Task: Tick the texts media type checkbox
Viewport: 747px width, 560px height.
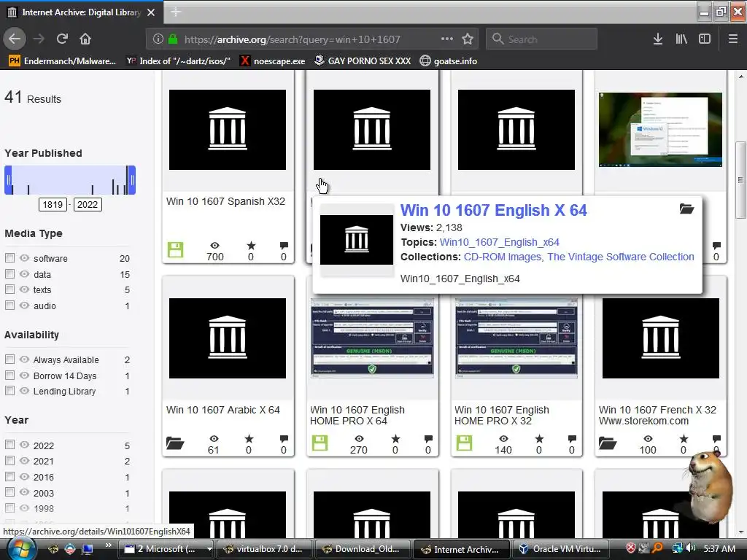Action: [9, 289]
